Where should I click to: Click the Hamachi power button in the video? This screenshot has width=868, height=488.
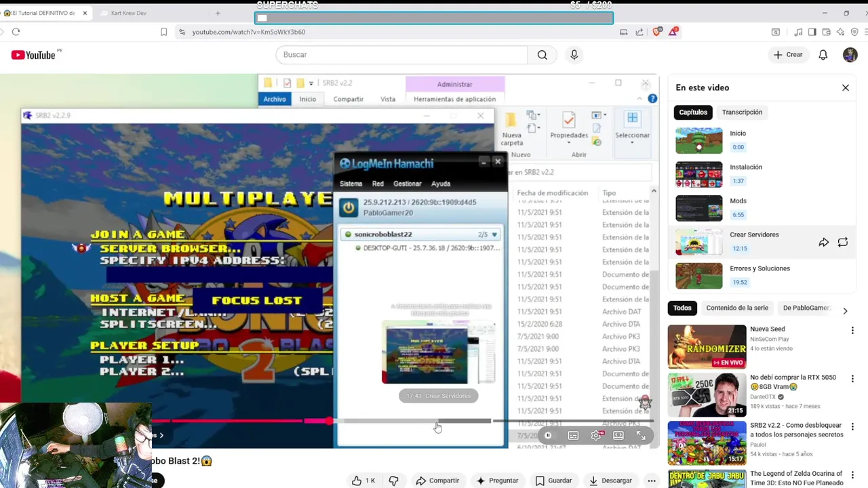(x=348, y=207)
